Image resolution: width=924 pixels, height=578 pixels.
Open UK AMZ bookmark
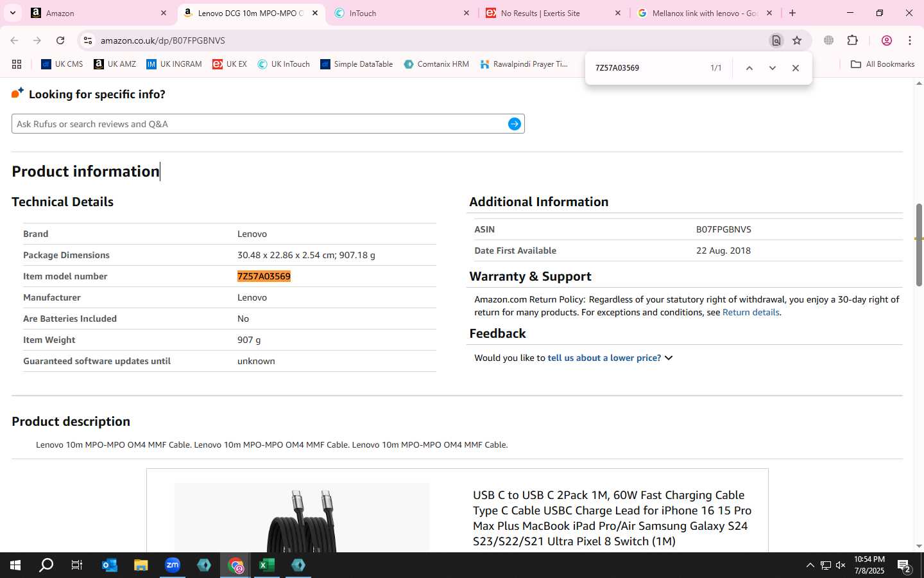(x=115, y=64)
